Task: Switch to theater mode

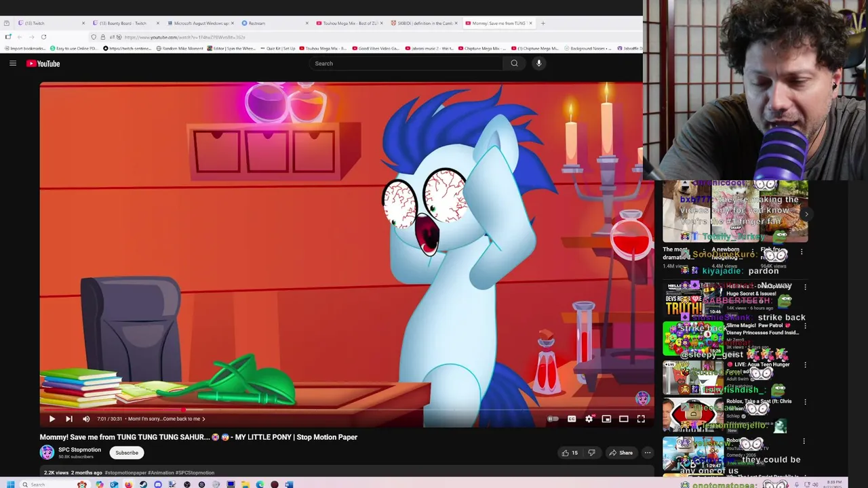Action: (624, 419)
